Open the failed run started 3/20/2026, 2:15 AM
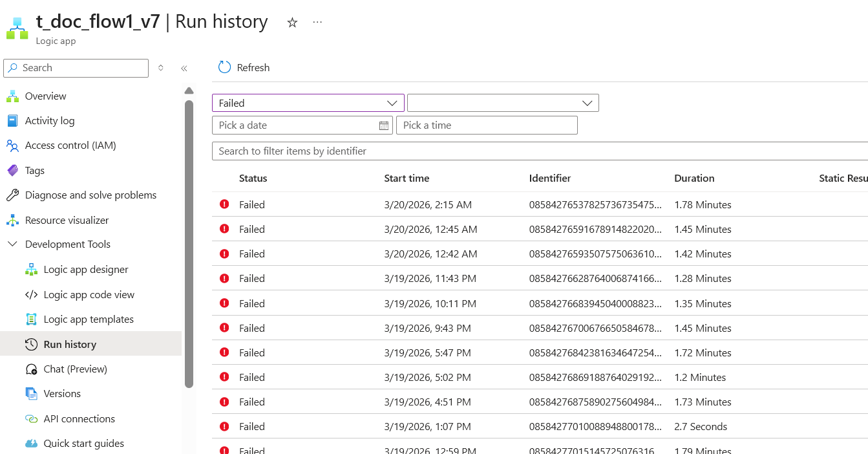This screenshot has width=868, height=454. click(428, 205)
